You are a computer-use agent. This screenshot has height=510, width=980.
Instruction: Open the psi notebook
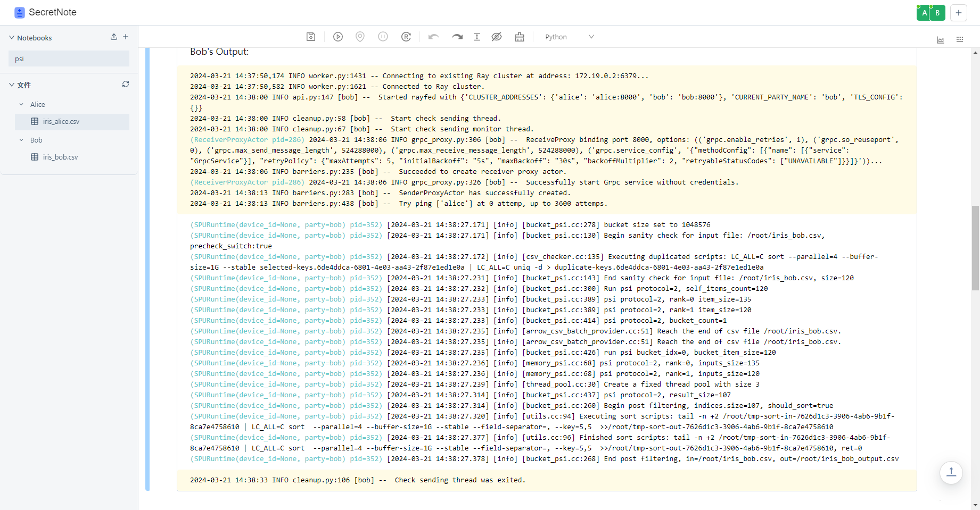pos(69,58)
